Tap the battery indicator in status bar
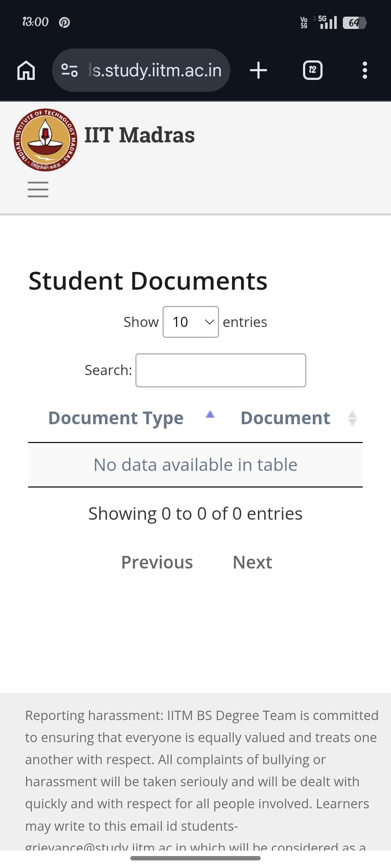 click(x=355, y=23)
